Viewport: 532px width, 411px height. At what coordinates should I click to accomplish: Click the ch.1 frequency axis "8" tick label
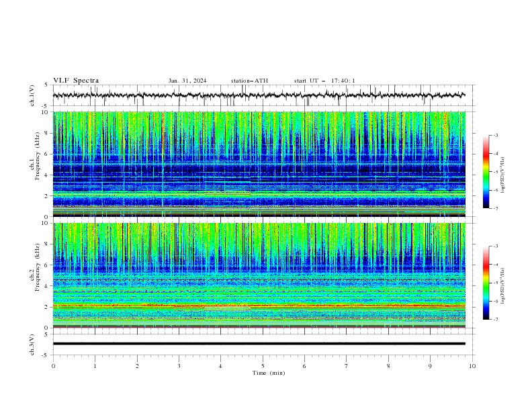click(x=47, y=133)
